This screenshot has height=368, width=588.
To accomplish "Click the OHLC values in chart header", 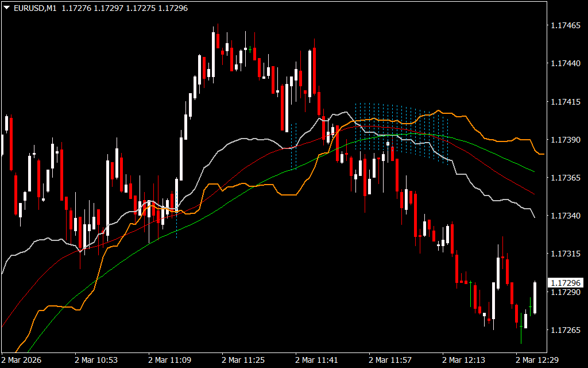I will [124, 8].
